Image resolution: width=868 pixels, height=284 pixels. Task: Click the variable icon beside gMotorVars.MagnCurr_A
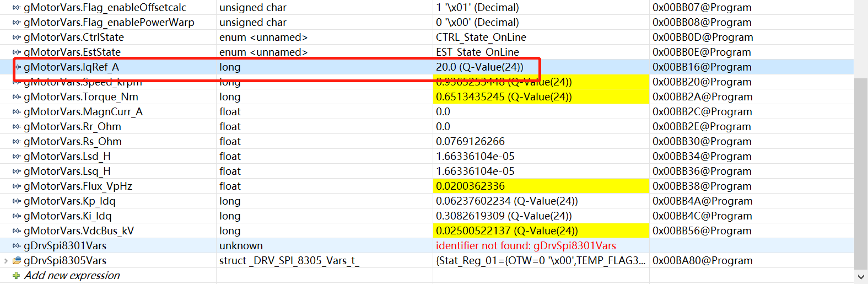(x=17, y=112)
